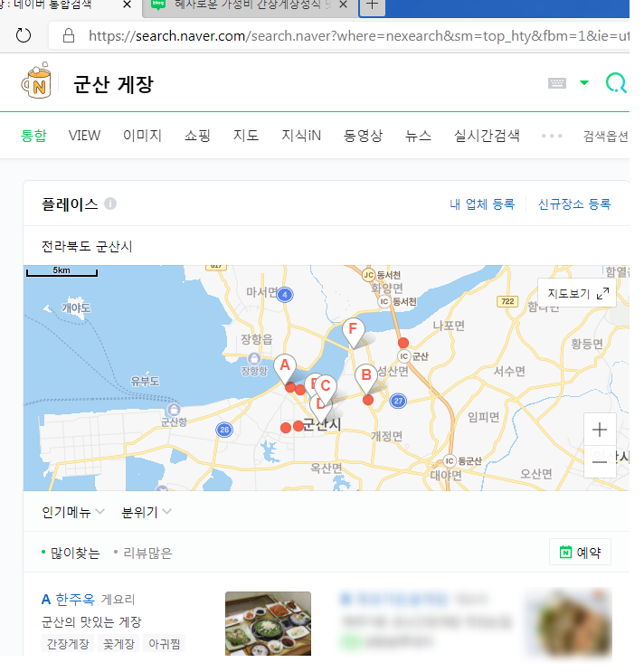
Task: Click the 아귀찜 menu tag
Action: [164, 644]
